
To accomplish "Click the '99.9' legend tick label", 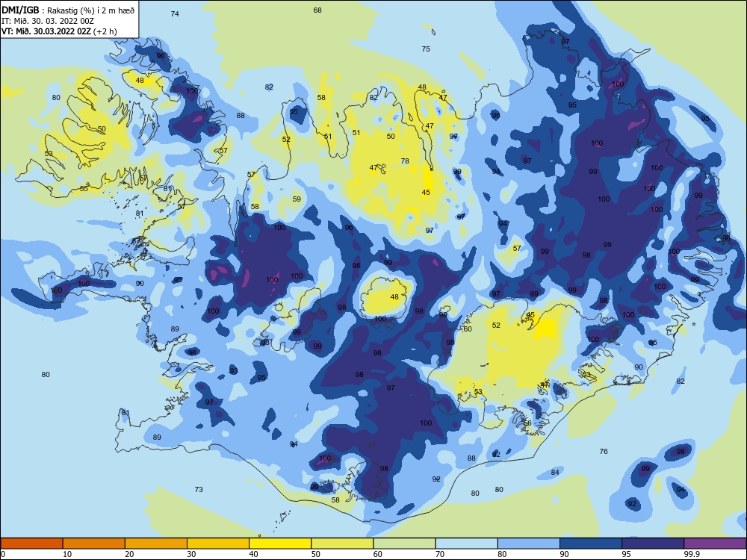I will [x=691, y=554].
